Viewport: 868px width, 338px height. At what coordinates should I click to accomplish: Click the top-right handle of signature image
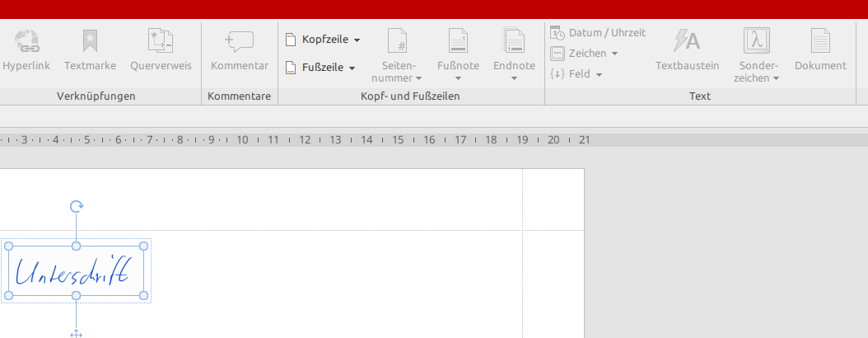[144, 246]
